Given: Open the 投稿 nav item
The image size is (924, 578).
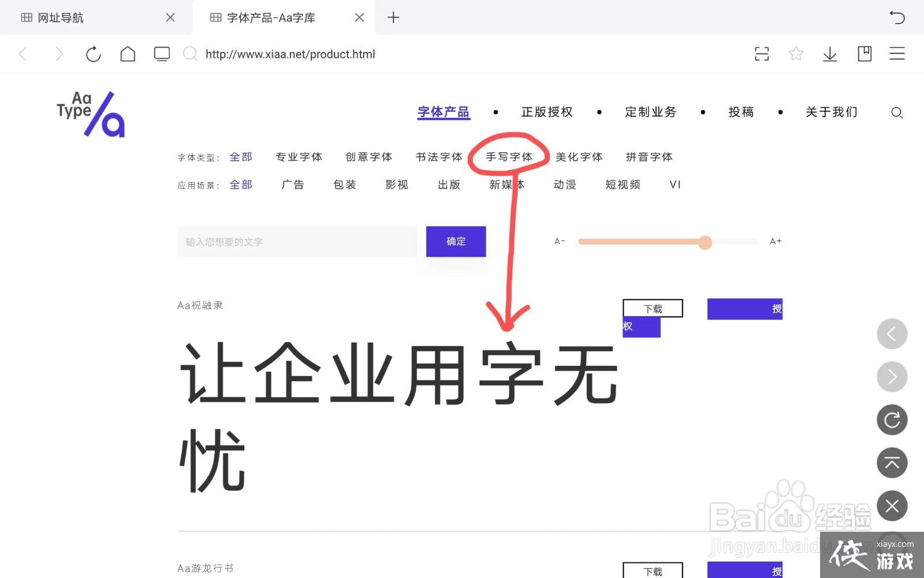Looking at the screenshot, I should [x=741, y=112].
